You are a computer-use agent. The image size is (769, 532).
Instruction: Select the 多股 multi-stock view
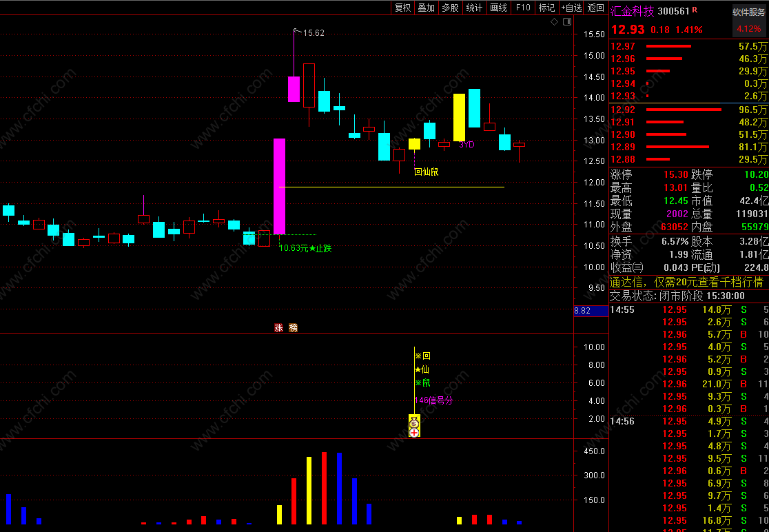pyautogui.click(x=450, y=8)
